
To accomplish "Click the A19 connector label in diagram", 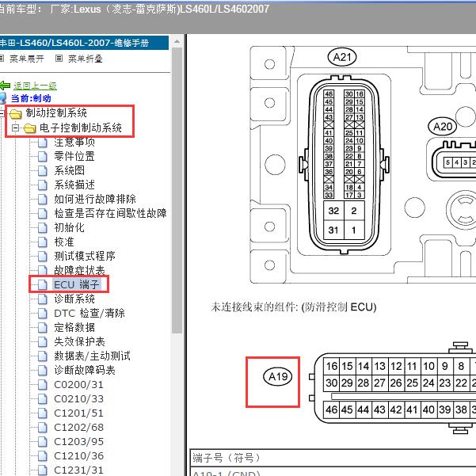I will coord(278,377).
